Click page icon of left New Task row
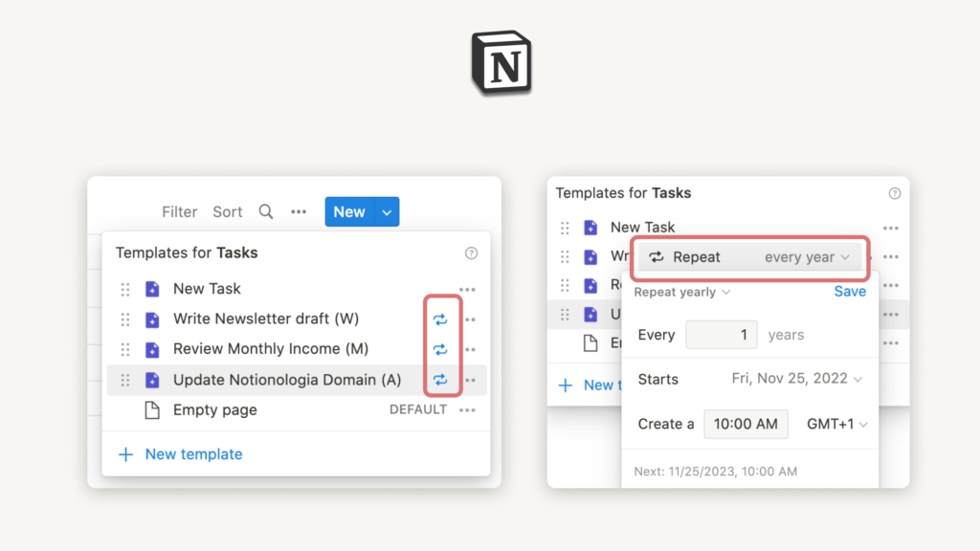 click(152, 289)
